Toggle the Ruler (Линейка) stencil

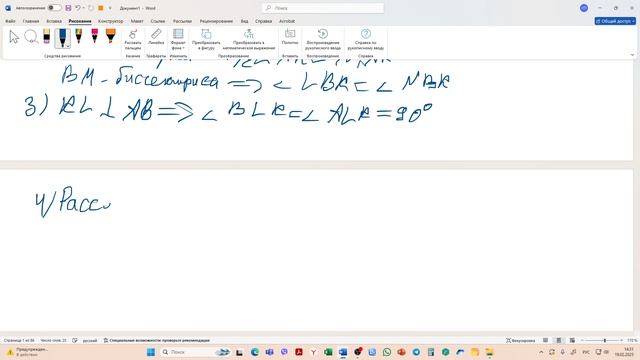tap(156, 37)
